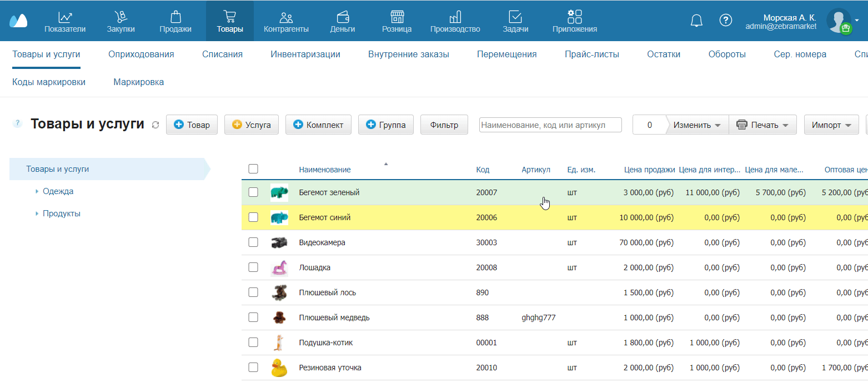This screenshot has height=387, width=868.
Task: Open the help question mark icon
Action: click(725, 21)
